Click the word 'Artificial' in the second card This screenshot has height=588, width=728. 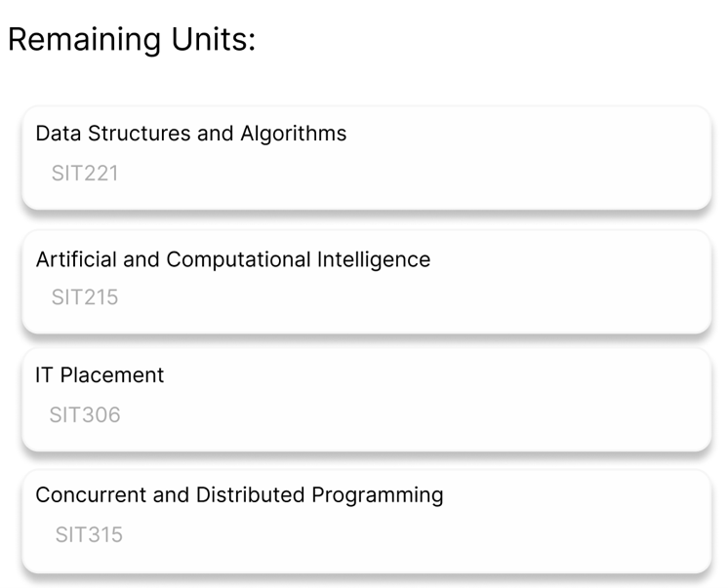coord(75,259)
